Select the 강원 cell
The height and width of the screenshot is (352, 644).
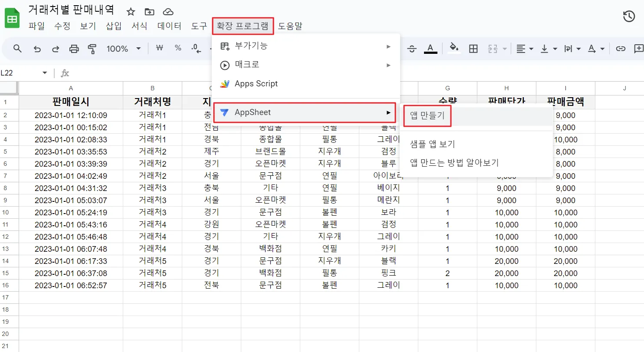pyautogui.click(x=211, y=224)
